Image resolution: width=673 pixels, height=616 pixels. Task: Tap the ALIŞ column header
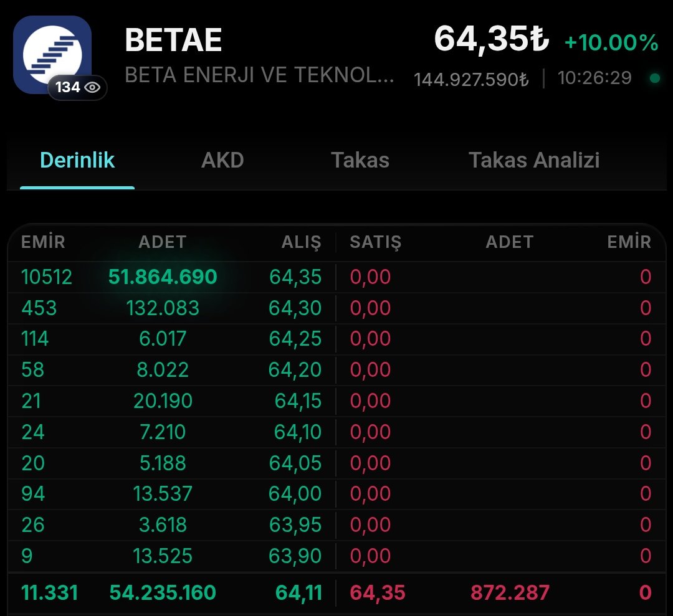(x=302, y=242)
